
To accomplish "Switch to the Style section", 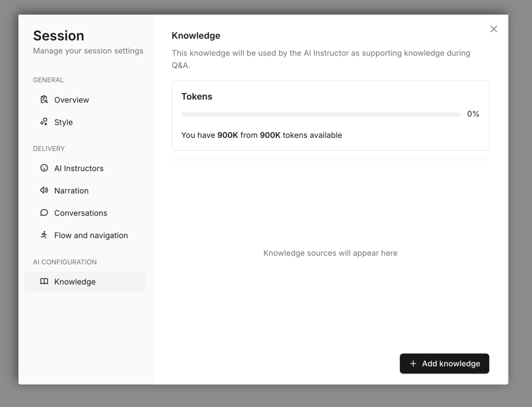I will click(x=63, y=122).
